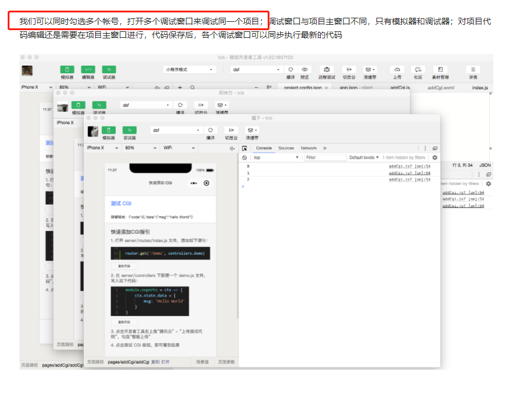Open iPhone X device dropdown in main window
The width and height of the screenshot is (520, 420).
point(37,87)
